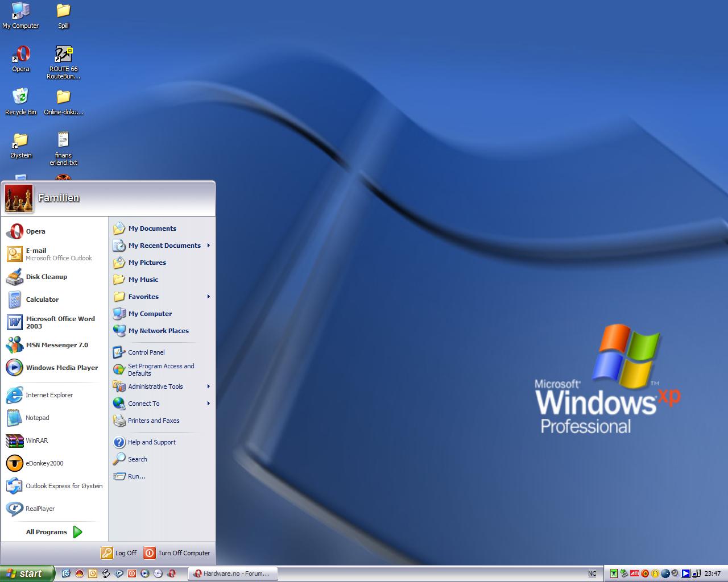Launch Windows Media Player
This screenshot has height=582, width=728.
pyautogui.click(x=61, y=368)
